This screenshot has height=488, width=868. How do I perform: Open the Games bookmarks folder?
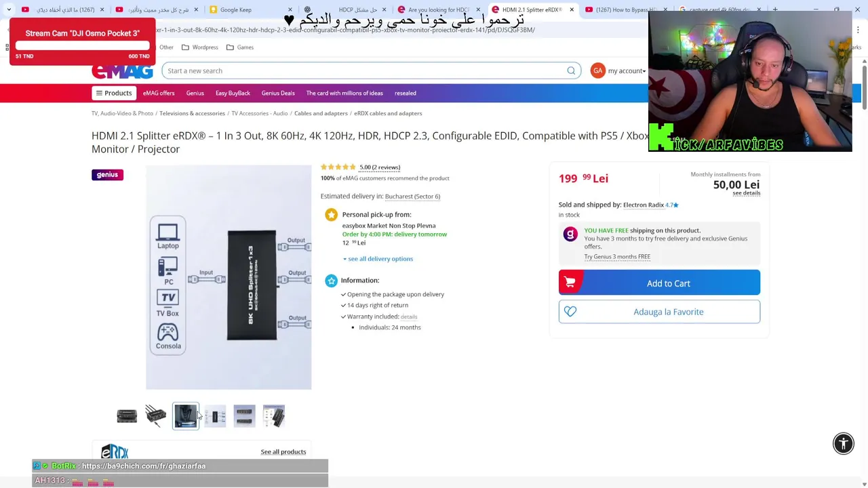tap(240, 47)
